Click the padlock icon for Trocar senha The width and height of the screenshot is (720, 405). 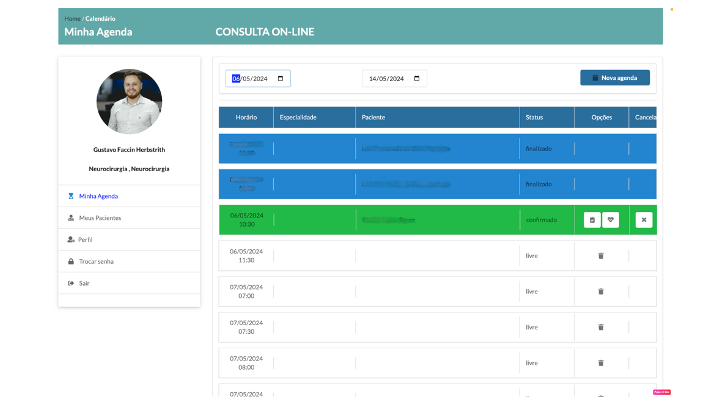click(x=70, y=261)
